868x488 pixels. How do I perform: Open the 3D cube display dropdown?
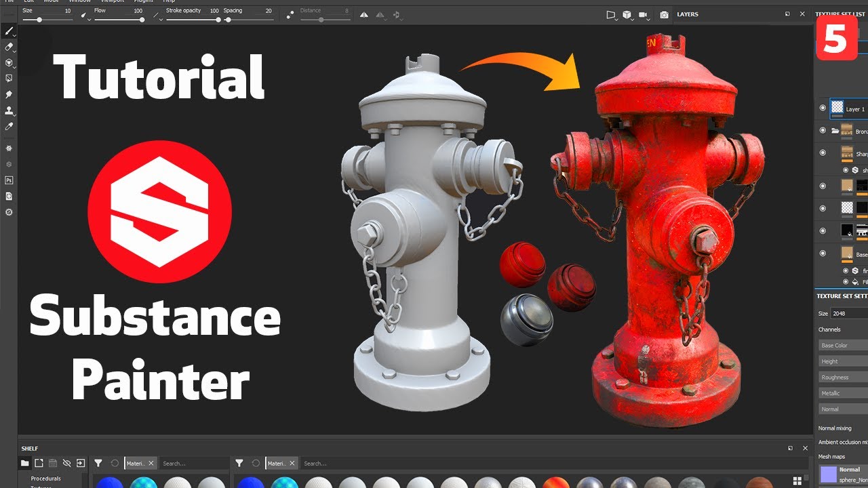pos(628,15)
